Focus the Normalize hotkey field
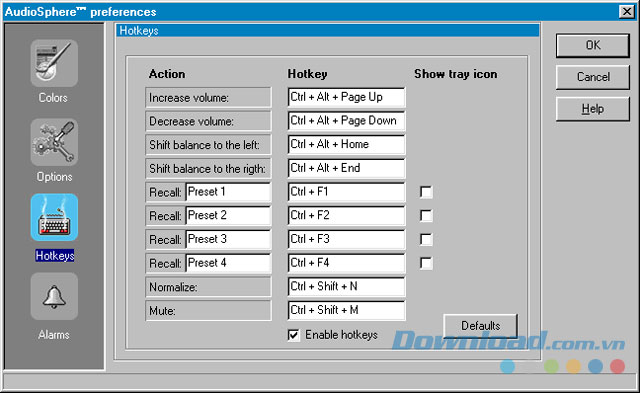This screenshot has width=640, height=393. click(x=347, y=286)
